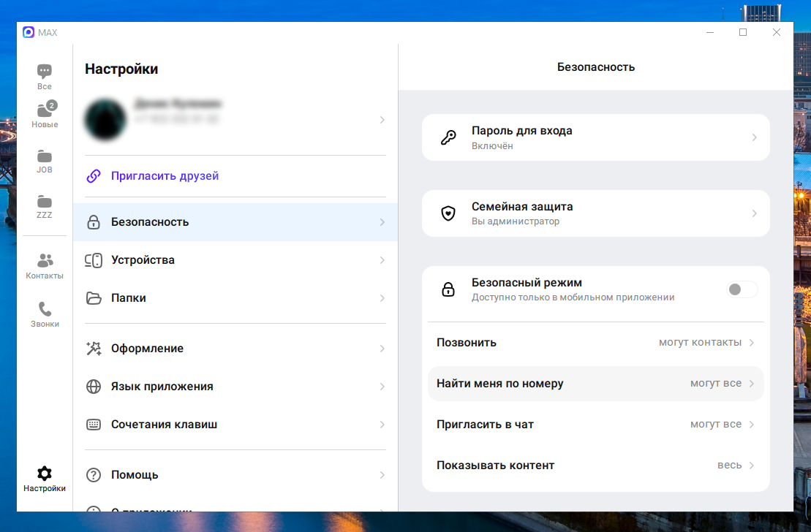The image size is (811, 532).
Task: Open the JOB folder icon
Action: (45, 156)
